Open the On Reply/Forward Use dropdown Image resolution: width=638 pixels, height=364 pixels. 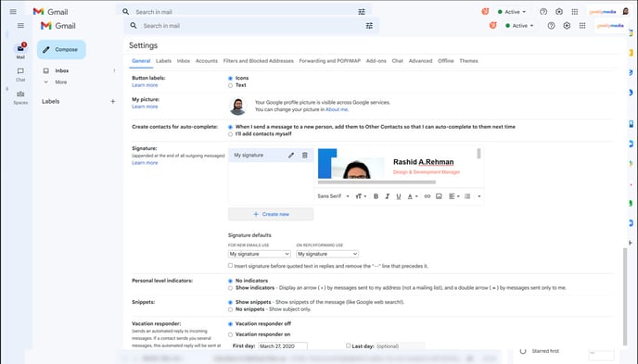(327, 254)
